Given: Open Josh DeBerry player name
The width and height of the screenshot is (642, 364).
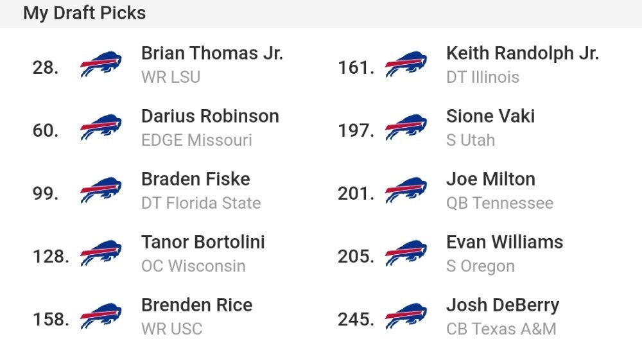Looking at the screenshot, I should (x=503, y=306).
